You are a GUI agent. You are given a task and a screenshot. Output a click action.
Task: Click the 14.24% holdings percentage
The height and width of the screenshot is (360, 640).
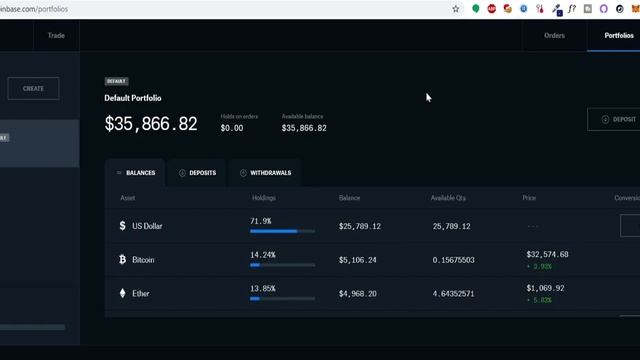point(262,255)
